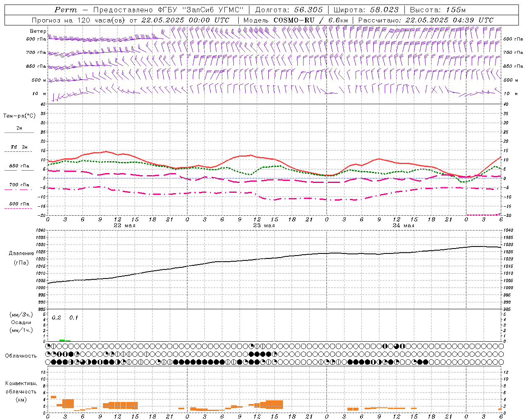The width and height of the screenshot is (525, 420).
Task: Click the dashed line sample under "Td 2м"
Action: coord(18,152)
